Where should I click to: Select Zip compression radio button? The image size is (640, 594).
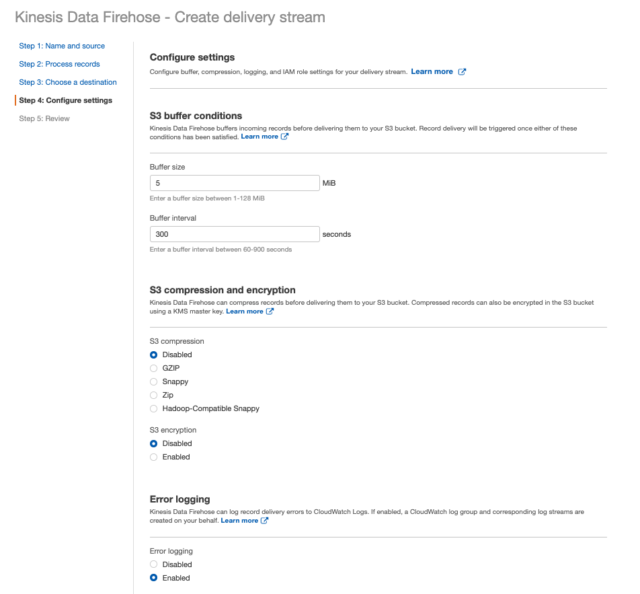(x=153, y=395)
